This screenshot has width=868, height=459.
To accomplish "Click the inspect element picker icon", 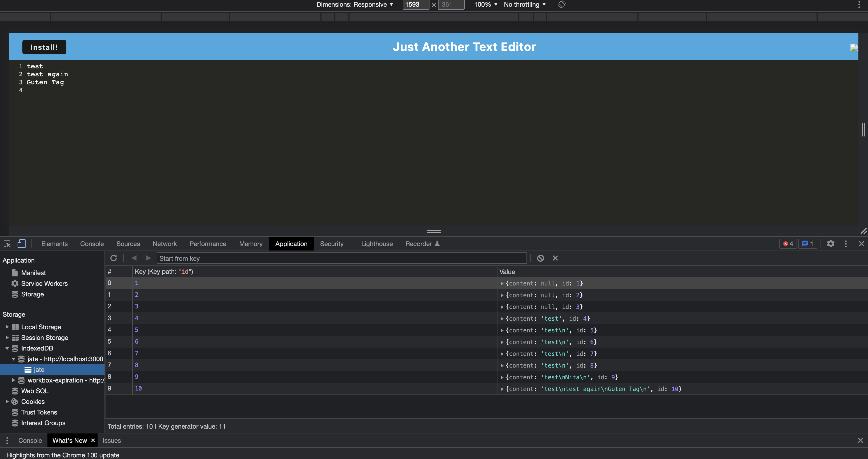I will click(x=7, y=244).
